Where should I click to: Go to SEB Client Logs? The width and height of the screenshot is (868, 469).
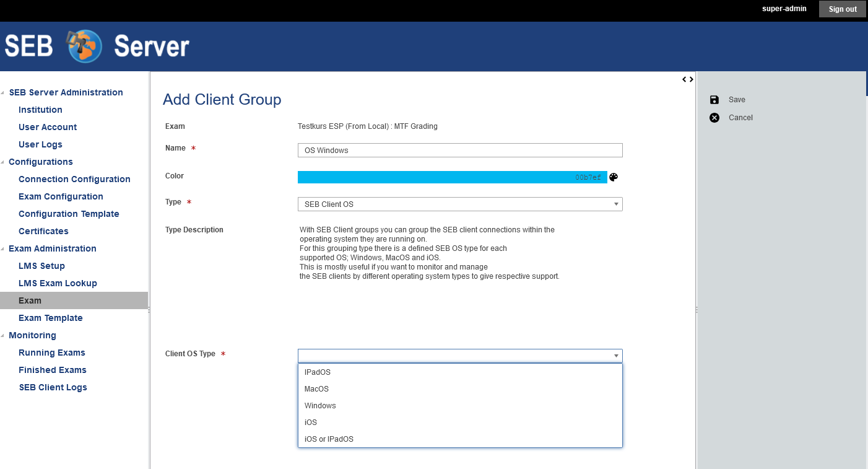point(53,387)
